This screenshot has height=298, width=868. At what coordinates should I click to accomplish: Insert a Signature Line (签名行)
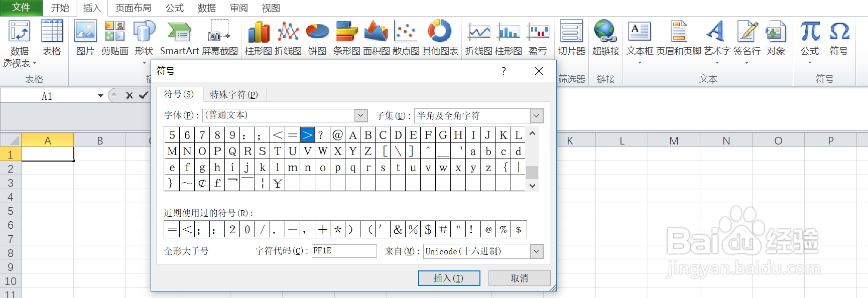pos(747,38)
